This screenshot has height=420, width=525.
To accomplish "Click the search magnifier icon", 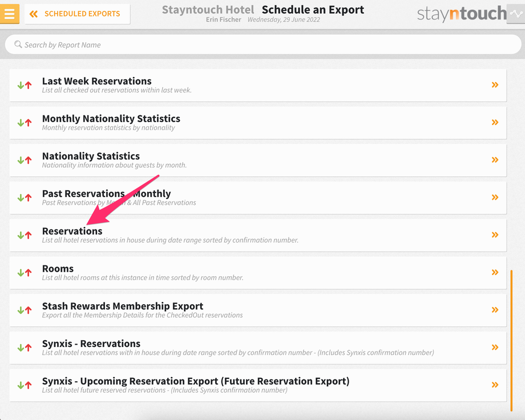I will [18, 44].
